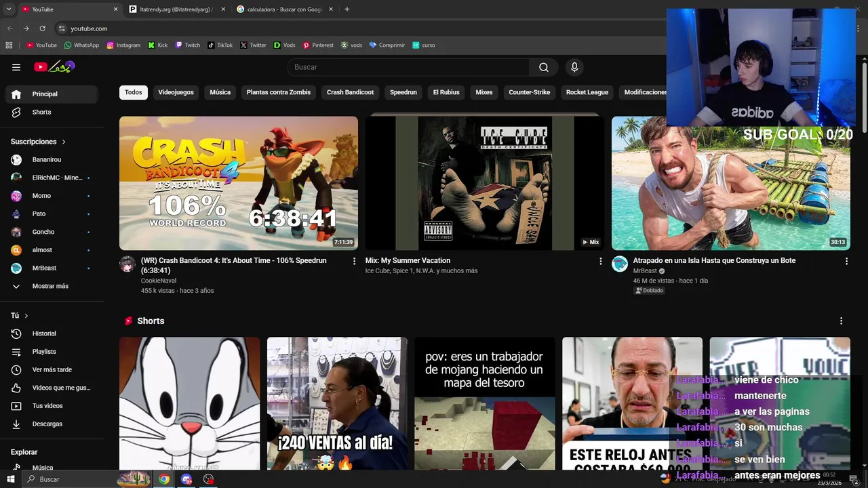
Task: Open more options for Crash Bandicoot video
Action: 354,261
